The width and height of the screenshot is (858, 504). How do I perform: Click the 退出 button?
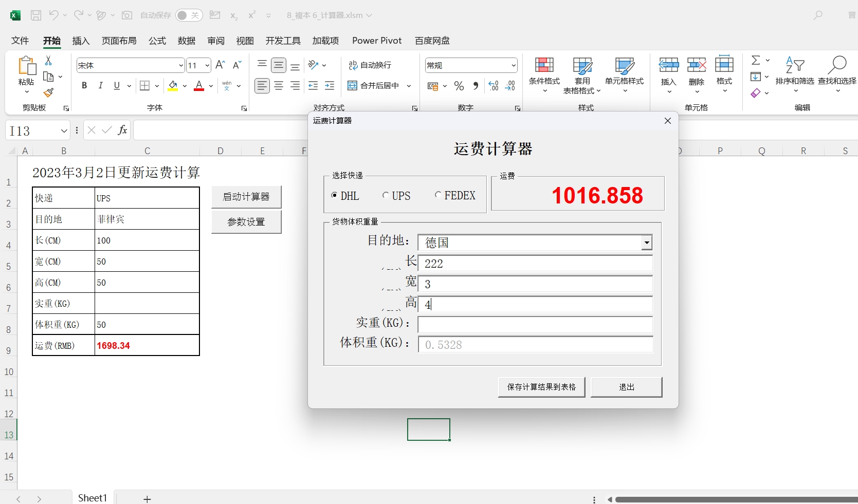[x=626, y=387]
